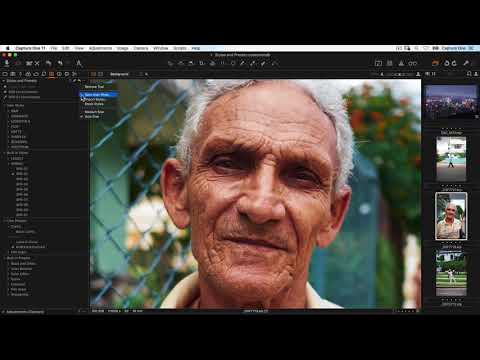Image resolution: width=480 pixels, height=360 pixels.
Task: Expand the Adjustments Clipboard panel
Action: (x=3, y=312)
